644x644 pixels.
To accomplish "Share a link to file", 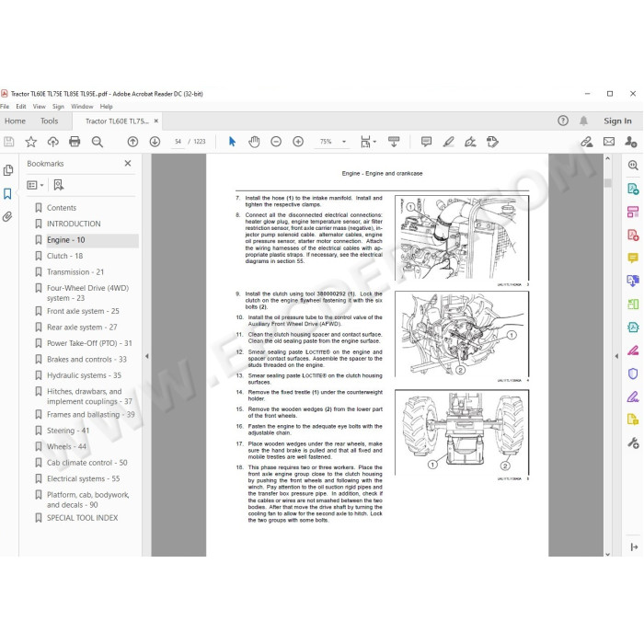I will (x=587, y=142).
